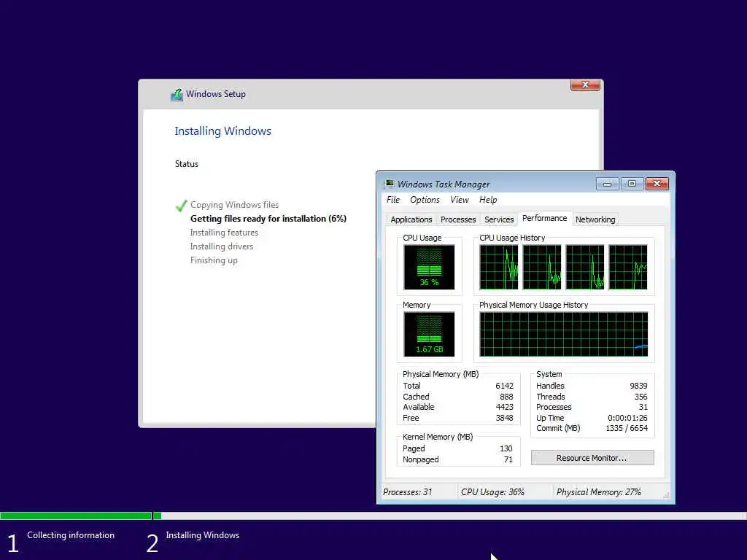Click the 'Installing drivers' status line
The image size is (747, 560).
222,246
